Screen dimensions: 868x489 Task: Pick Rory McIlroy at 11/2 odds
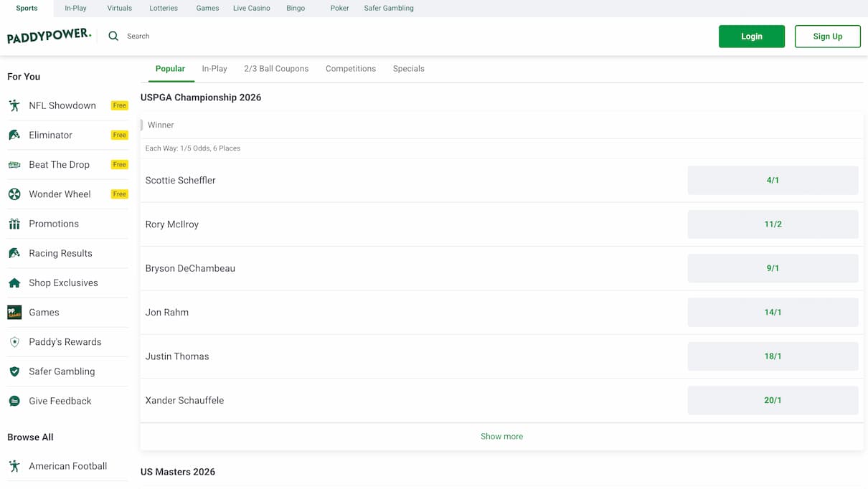(773, 224)
